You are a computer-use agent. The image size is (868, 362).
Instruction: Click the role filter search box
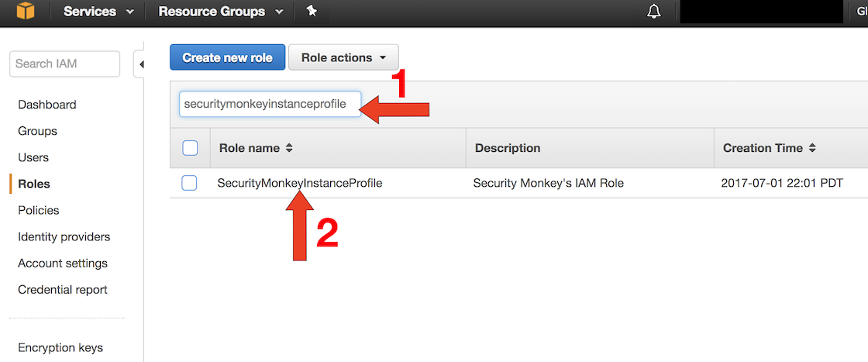tap(270, 104)
